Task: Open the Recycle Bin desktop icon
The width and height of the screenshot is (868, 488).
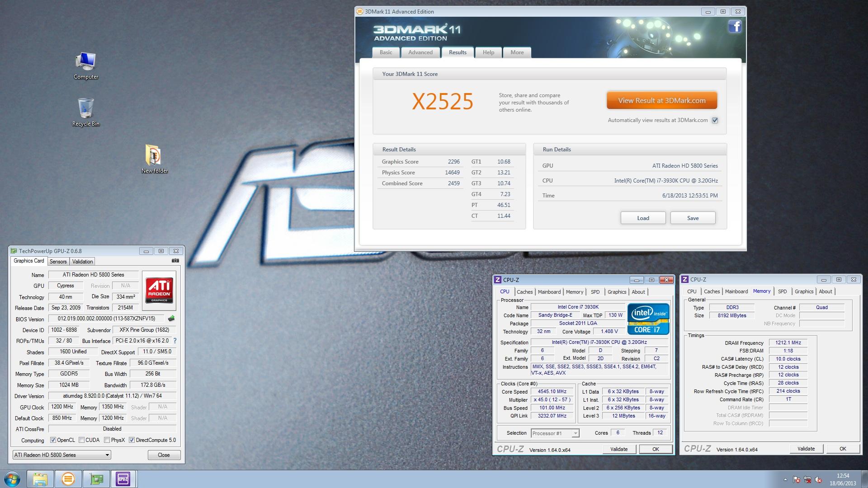Action: click(x=86, y=113)
